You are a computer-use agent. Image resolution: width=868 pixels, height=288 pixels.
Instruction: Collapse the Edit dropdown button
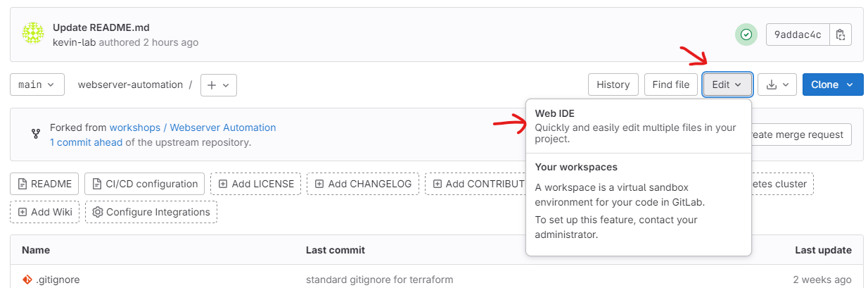click(x=727, y=84)
